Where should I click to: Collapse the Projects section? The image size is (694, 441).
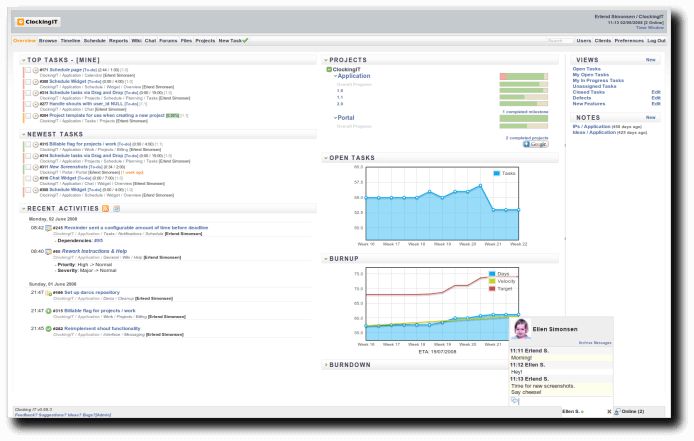pos(326,60)
